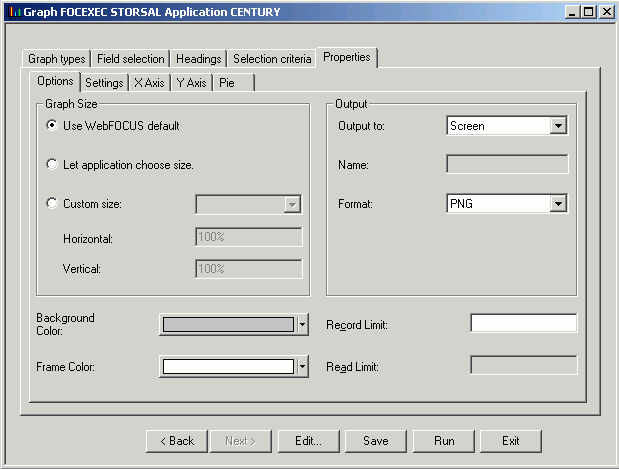This screenshot has width=619, height=469.
Task: Click the Horizontal size field
Action: pos(249,237)
